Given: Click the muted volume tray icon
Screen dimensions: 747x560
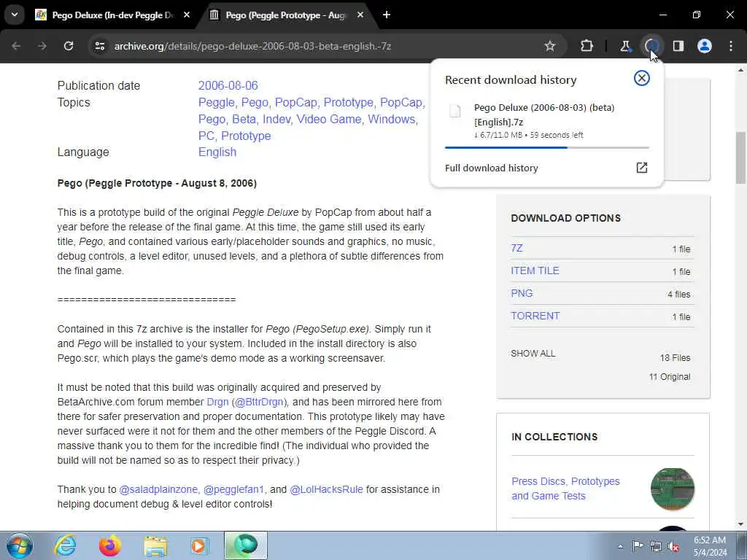Looking at the screenshot, I should tap(673, 546).
